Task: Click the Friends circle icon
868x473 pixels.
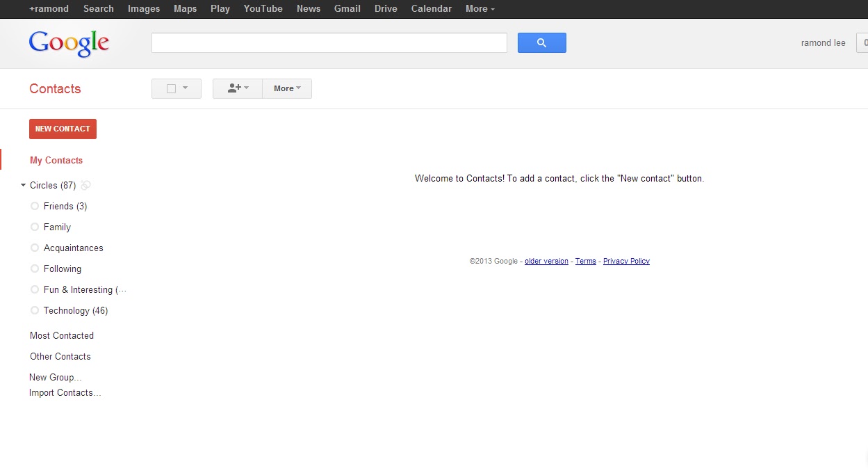Action: click(35, 206)
